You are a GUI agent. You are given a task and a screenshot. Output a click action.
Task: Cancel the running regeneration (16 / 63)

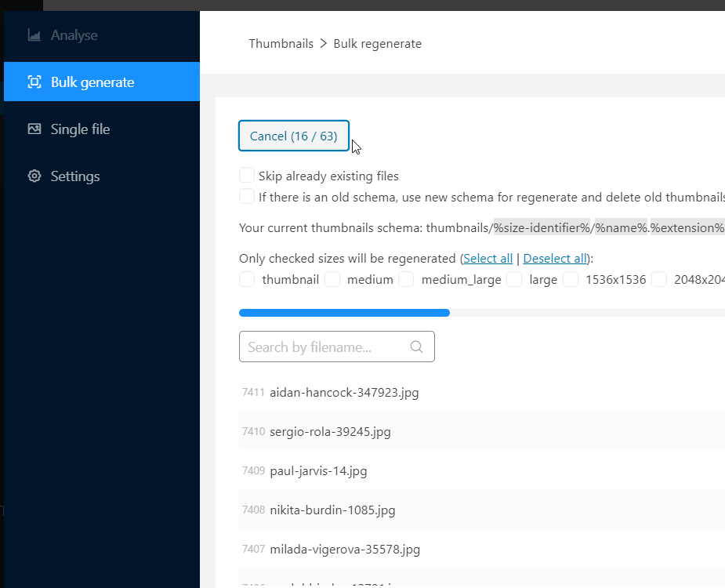click(294, 136)
